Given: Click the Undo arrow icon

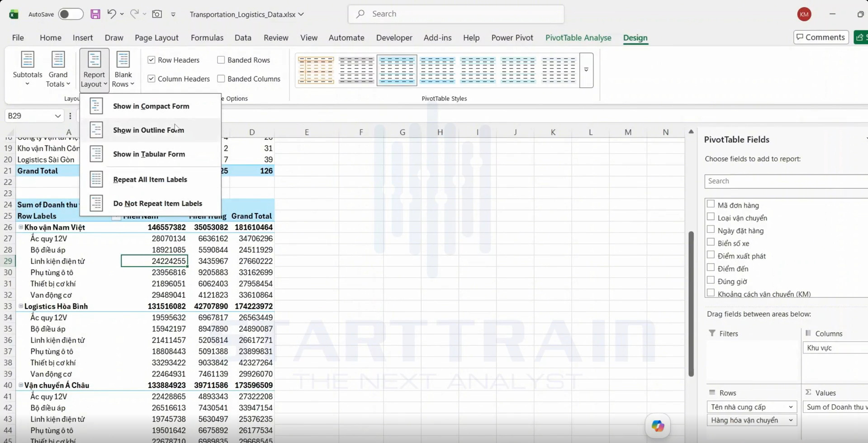Looking at the screenshot, I should (x=111, y=14).
